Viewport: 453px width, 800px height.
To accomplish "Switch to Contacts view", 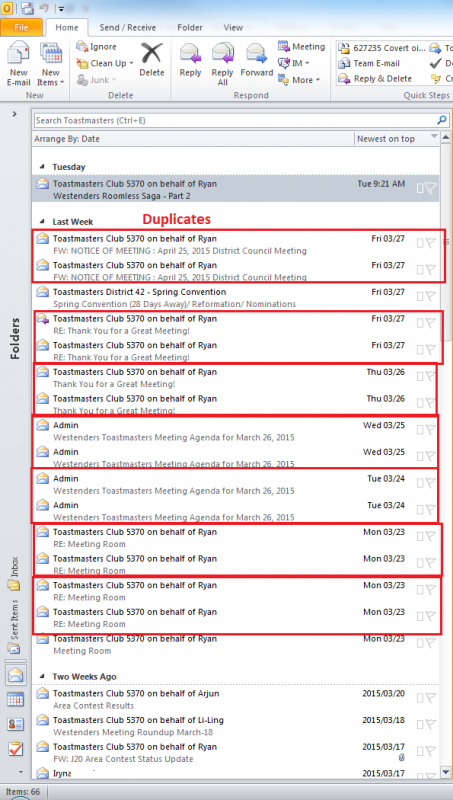I will pyautogui.click(x=15, y=723).
